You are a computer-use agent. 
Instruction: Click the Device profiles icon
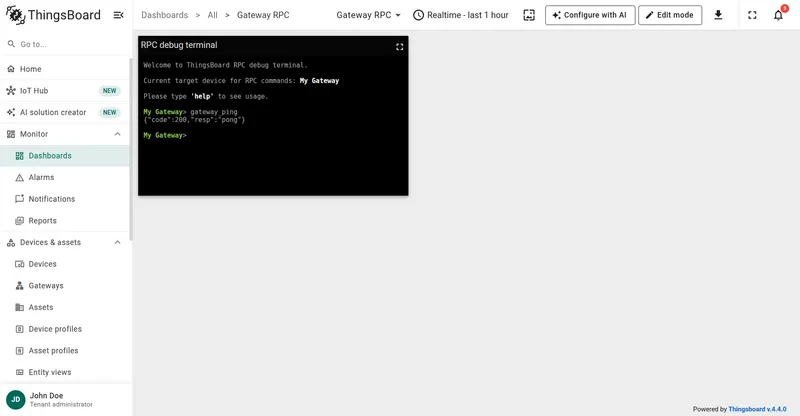19,329
